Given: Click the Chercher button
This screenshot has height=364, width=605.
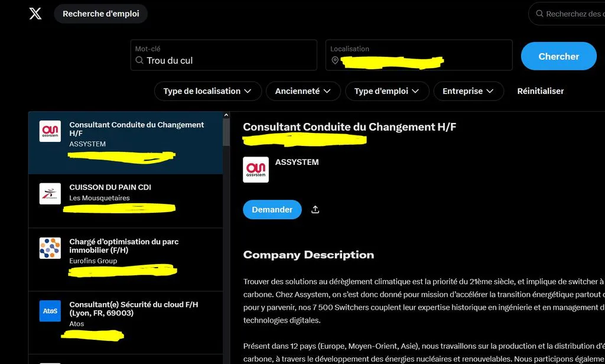Looking at the screenshot, I should pyautogui.click(x=558, y=56).
